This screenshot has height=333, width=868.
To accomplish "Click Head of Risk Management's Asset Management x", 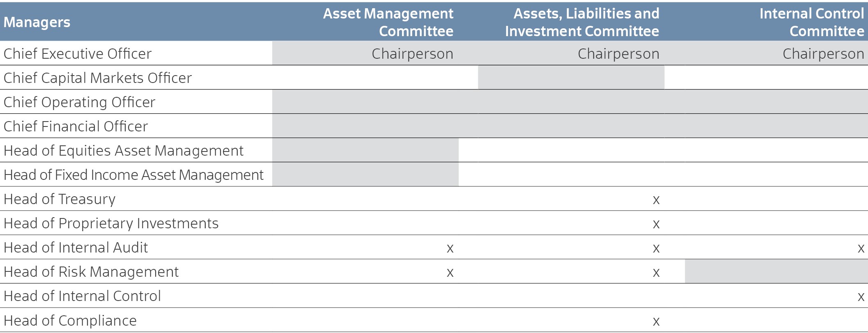I will (x=450, y=273).
